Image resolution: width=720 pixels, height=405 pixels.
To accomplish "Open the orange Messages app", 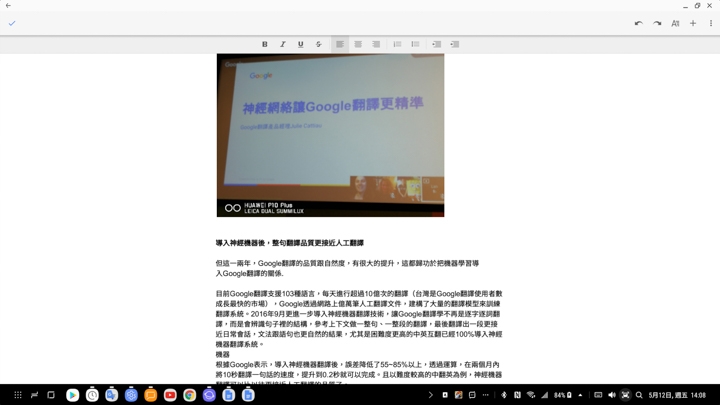I will (x=151, y=395).
